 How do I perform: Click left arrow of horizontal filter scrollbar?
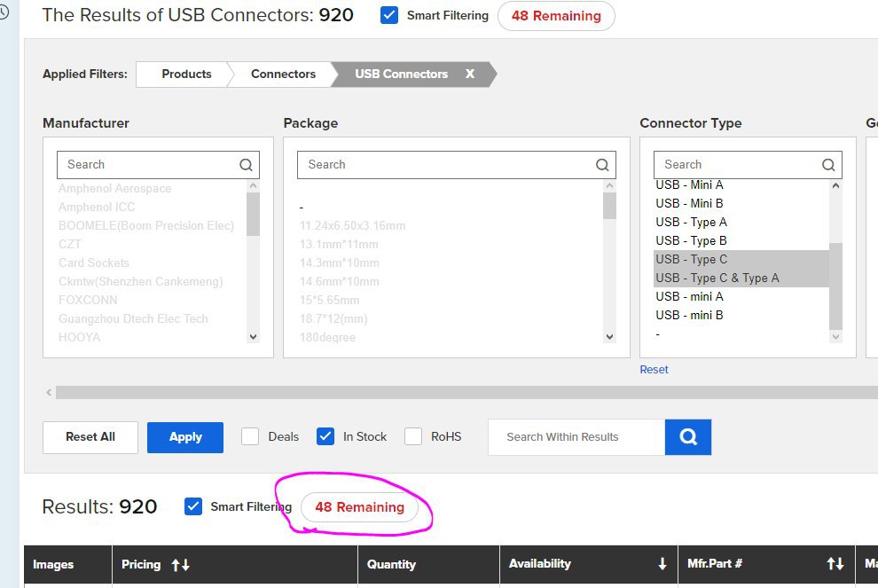[50, 393]
